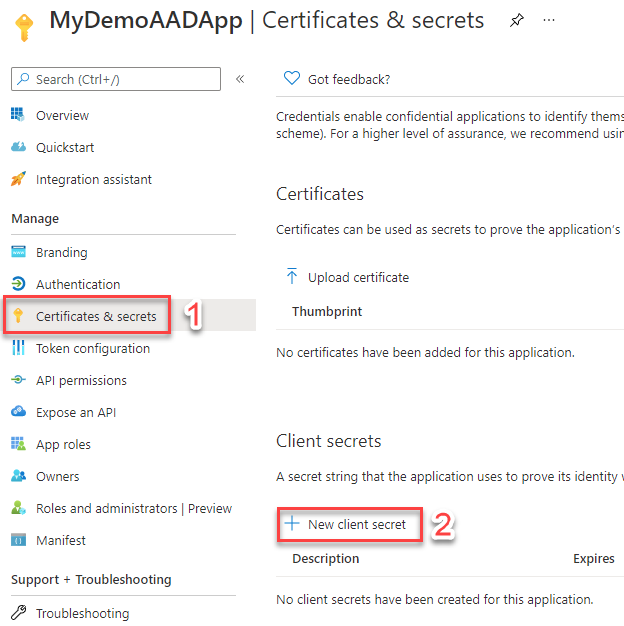Click the Got feedback? link

click(x=349, y=79)
